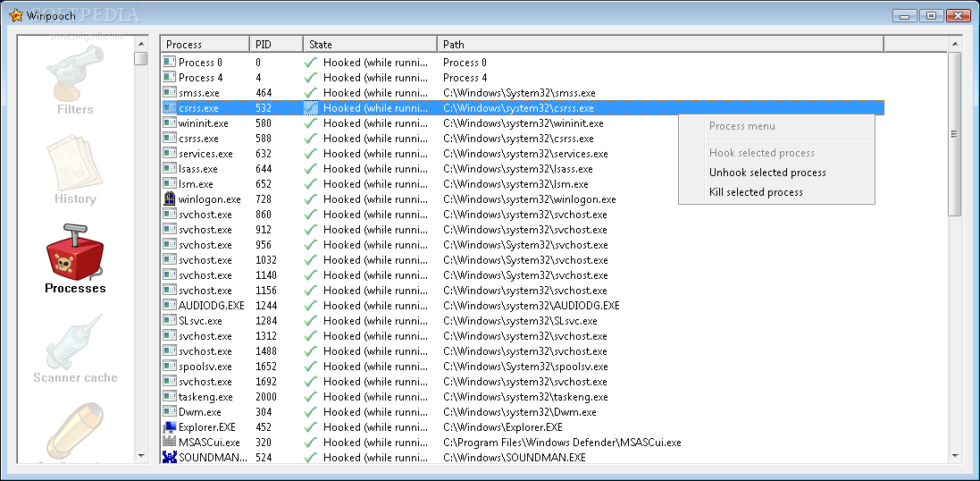980x481 pixels.
Task: Choose Unhook selected process from context menu
Action: pyautogui.click(x=767, y=173)
